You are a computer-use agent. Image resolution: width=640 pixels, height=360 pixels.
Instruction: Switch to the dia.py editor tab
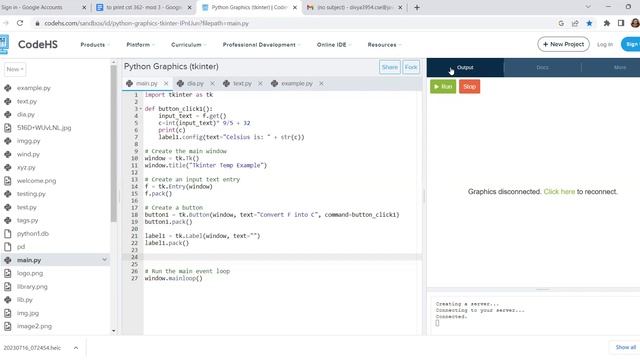click(195, 83)
